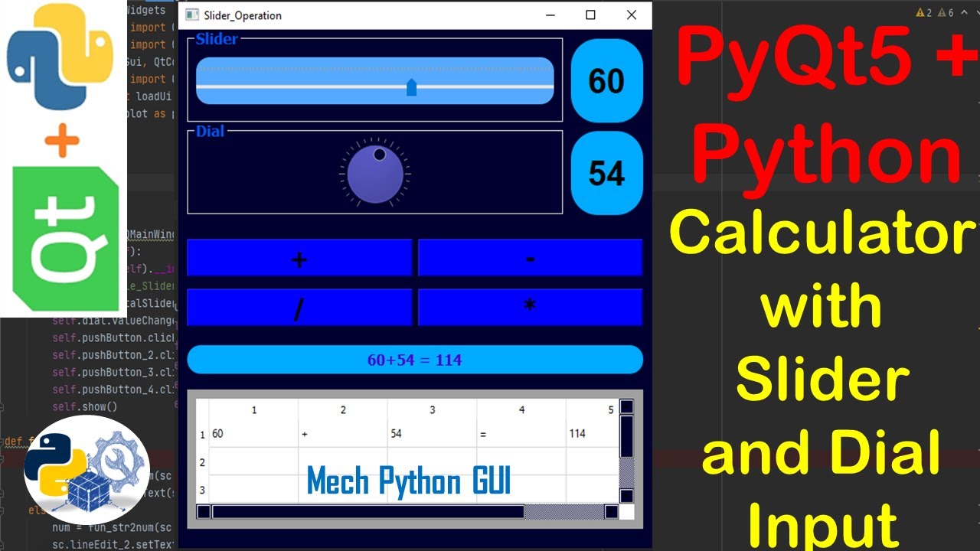Click the round dial knob
This screenshot has height=551, width=980.
[375, 174]
